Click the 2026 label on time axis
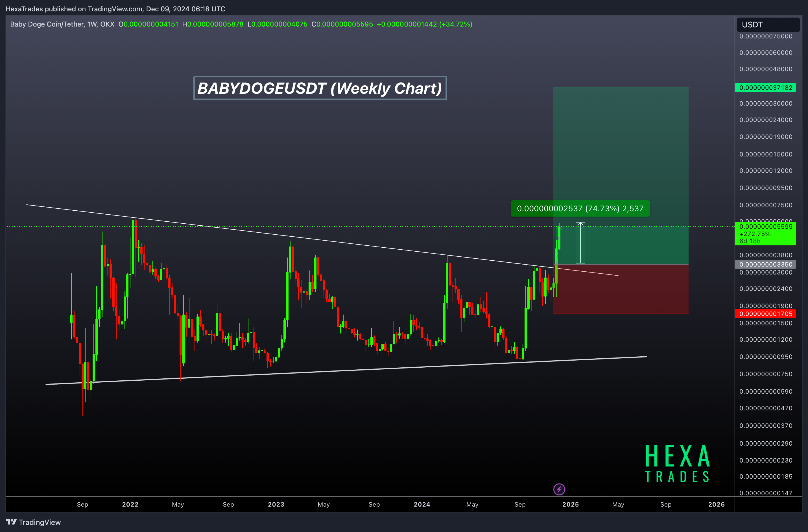 click(716, 504)
